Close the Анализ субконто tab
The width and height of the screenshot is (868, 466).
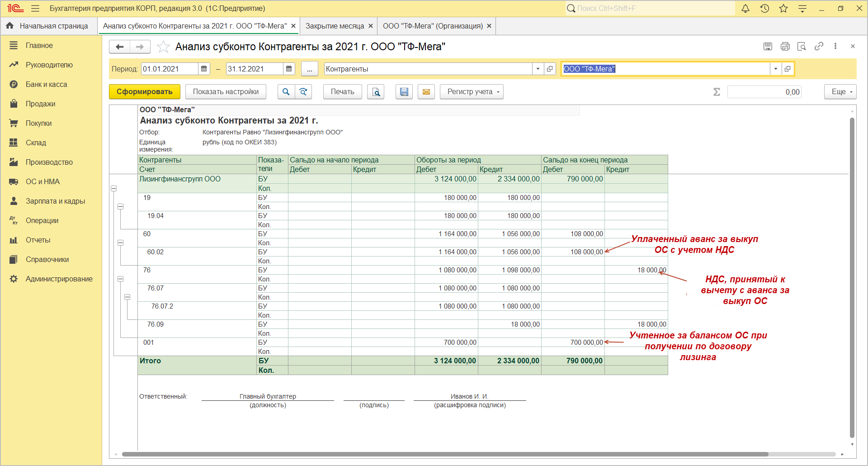pyautogui.click(x=293, y=26)
